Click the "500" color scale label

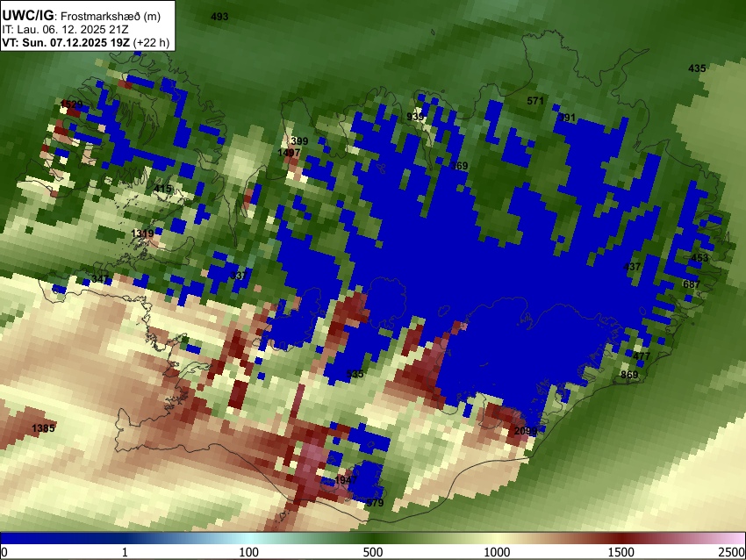tap(373, 552)
